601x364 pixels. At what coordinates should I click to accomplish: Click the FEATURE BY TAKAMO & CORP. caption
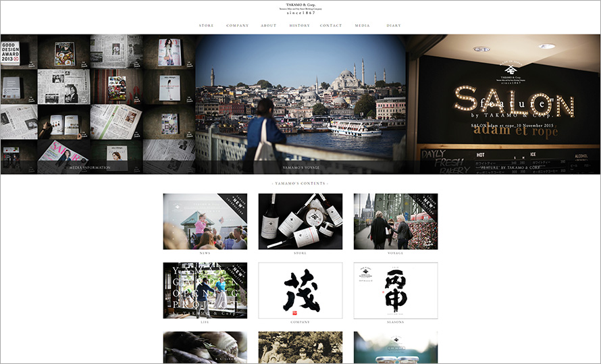(x=510, y=168)
